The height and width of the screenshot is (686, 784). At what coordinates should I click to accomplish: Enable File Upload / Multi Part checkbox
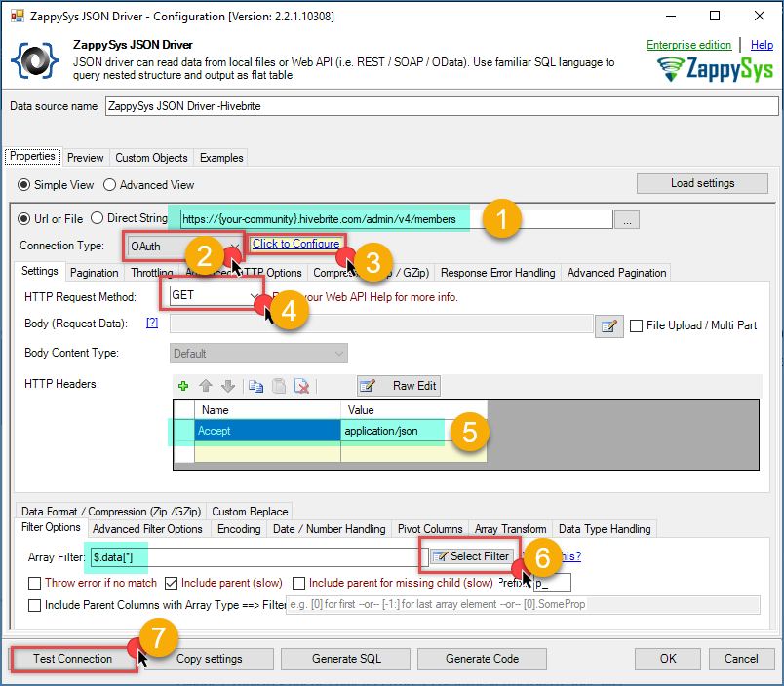click(x=636, y=325)
